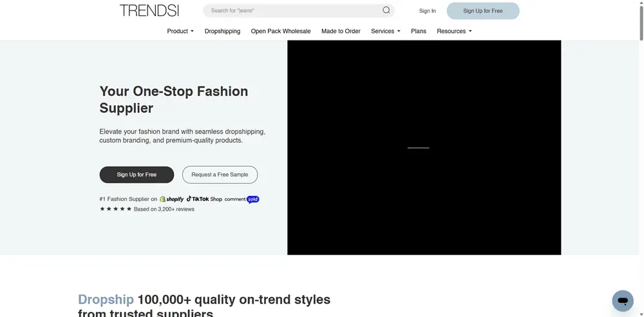The image size is (644, 317).
Task: Click the Shopify logo
Action: (172, 199)
